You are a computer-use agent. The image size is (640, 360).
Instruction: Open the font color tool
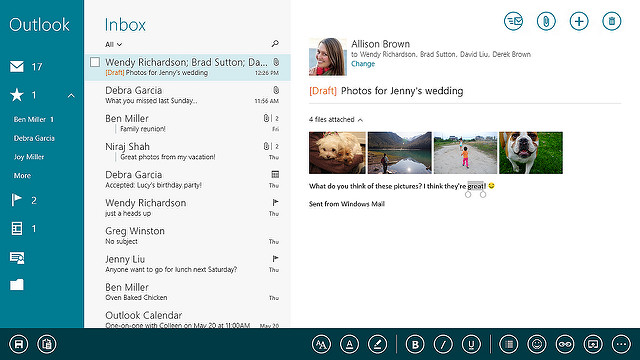point(349,344)
